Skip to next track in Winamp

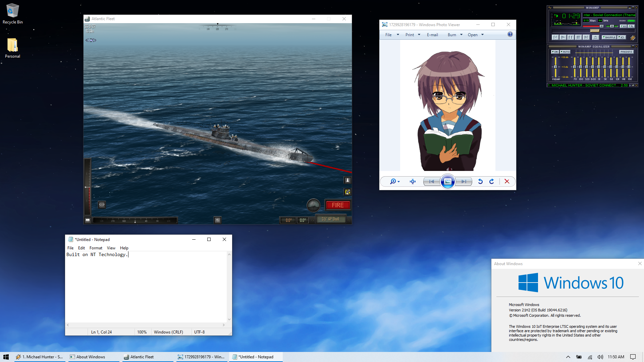coord(586,38)
